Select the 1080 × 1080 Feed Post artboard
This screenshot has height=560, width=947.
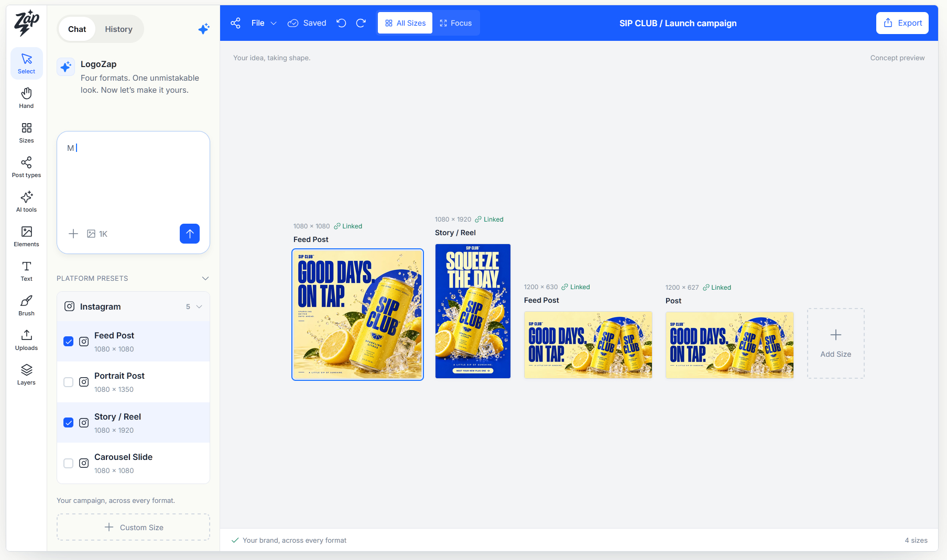[x=357, y=314]
